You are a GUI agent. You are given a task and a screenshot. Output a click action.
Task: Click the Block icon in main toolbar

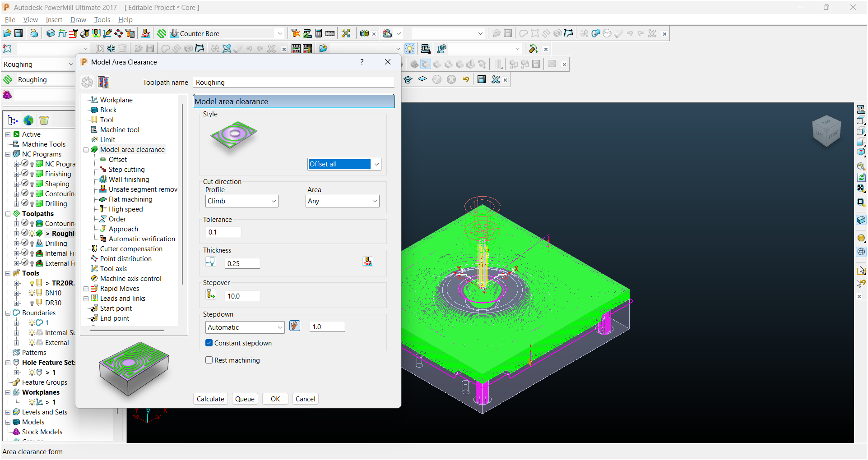coord(51,33)
